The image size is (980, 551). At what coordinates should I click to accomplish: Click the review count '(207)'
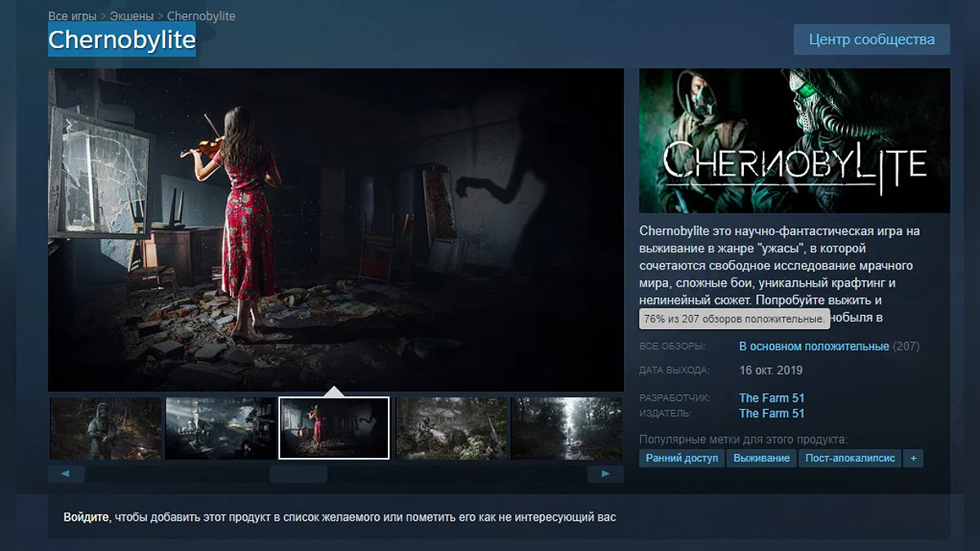point(906,346)
